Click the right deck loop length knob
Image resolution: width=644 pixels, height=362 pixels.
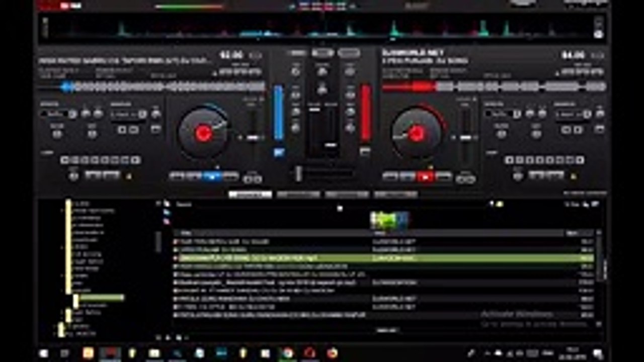pos(518,176)
